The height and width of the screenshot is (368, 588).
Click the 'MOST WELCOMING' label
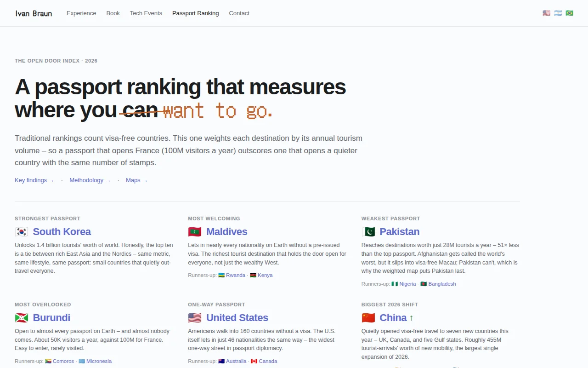pyautogui.click(x=214, y=218)
